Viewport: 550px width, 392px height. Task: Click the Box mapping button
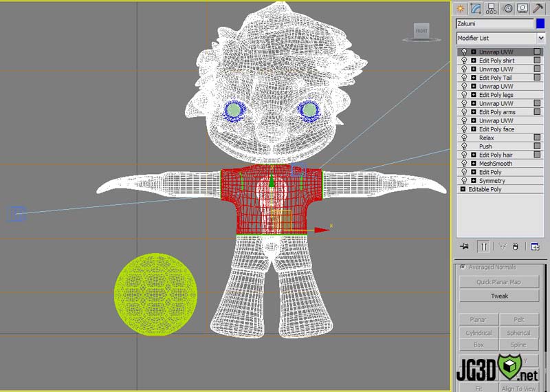click(478, 345)
